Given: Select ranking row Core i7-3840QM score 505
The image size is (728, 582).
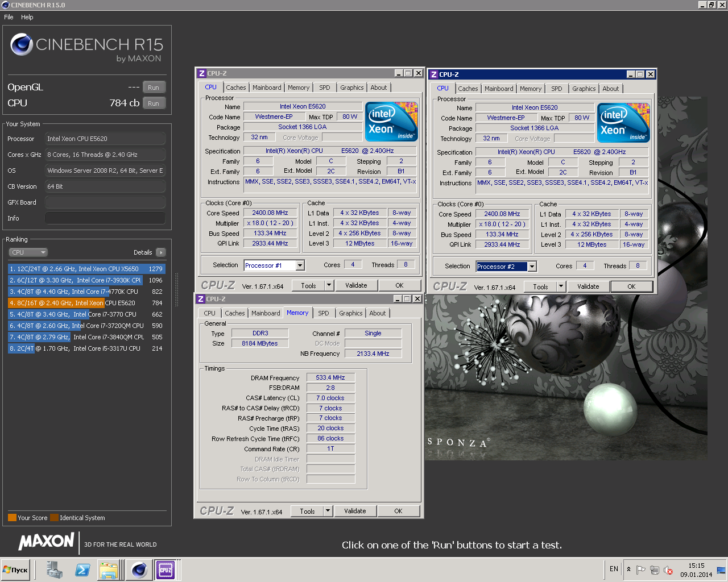Looking at the screenshot, I should (86, 337).
